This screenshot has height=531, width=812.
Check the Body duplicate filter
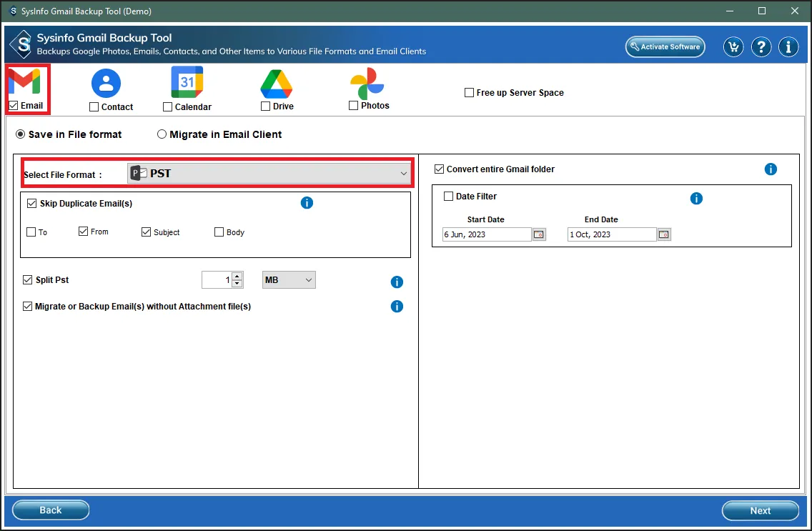(219, 232)
